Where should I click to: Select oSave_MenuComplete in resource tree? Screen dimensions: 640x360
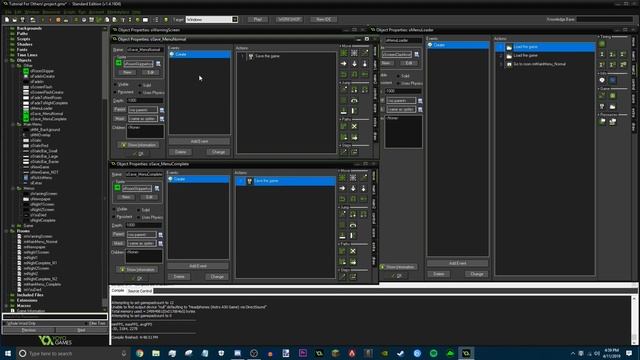(x=48, y=119)
